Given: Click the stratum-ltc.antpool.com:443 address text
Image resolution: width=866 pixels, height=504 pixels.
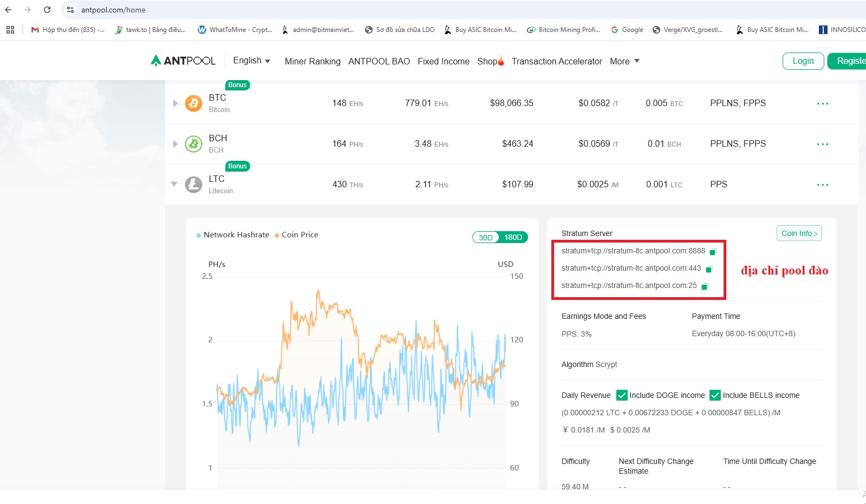Looking at the screenshot, I should coord(631,268).
